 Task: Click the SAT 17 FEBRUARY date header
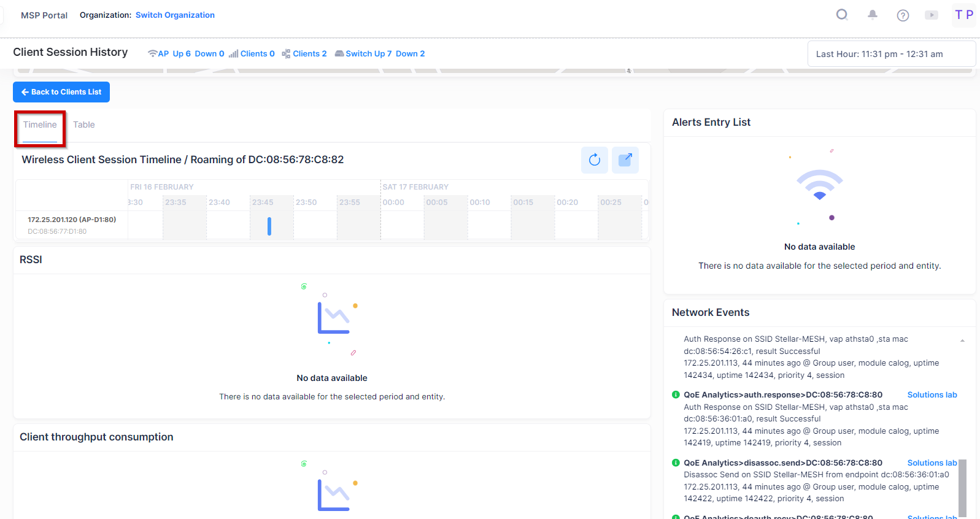point(415,187)
